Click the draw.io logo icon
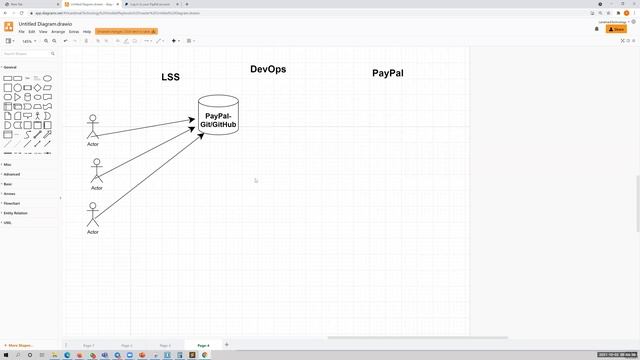Viewport: 640px width, 360px height. pyautogui.click(x=9, y=27)
